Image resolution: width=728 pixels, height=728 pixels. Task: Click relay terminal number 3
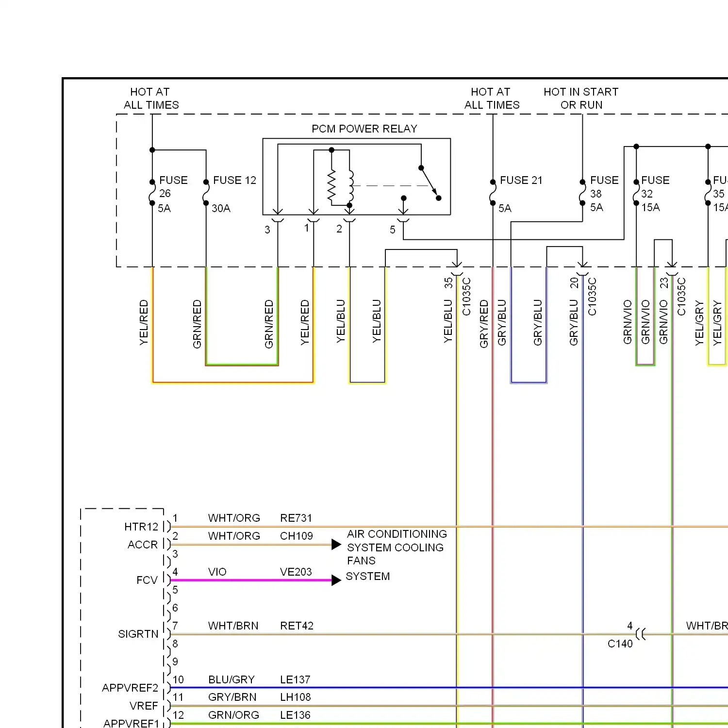267,230
